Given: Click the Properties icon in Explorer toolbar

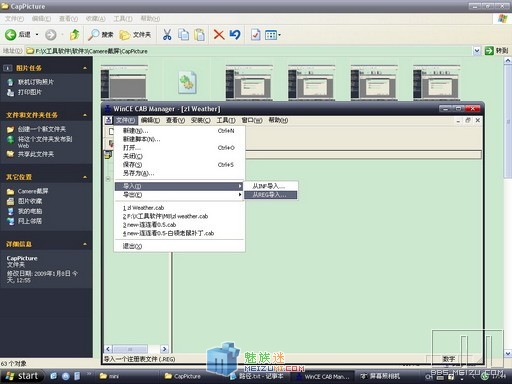Looking at the screenshot, I should tap(256, 34).
